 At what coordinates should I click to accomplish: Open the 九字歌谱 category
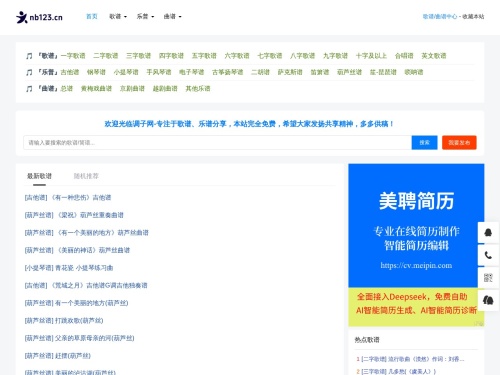[x=335, y=56]
